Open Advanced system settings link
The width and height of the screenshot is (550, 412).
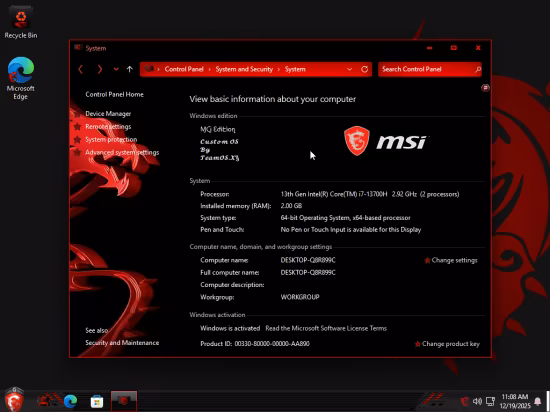122,153
